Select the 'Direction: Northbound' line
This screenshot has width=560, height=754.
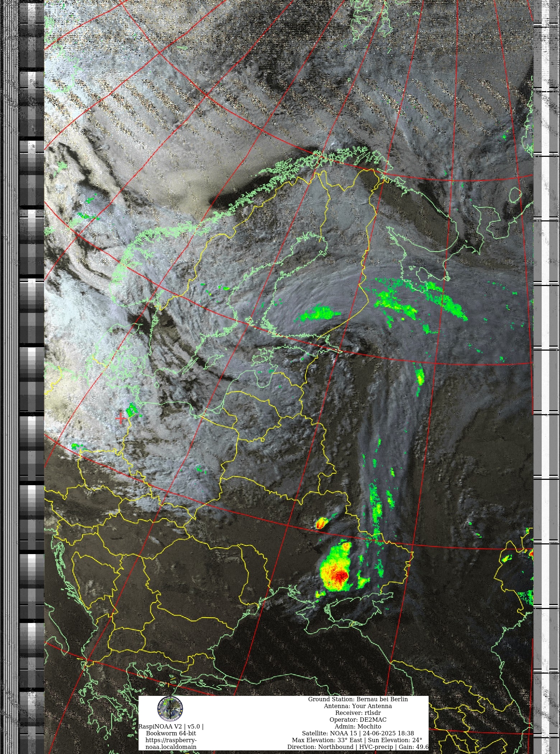pyautogui.click(x=358, y=747)
